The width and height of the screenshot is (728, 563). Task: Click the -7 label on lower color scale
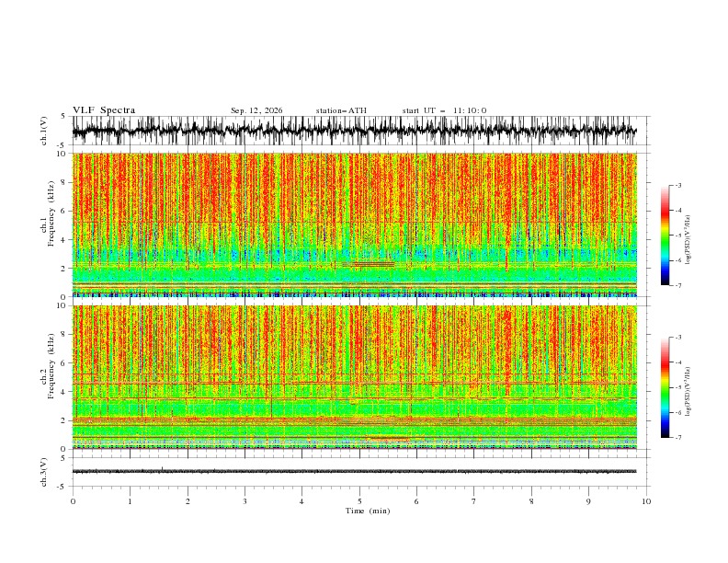point(678,437)
